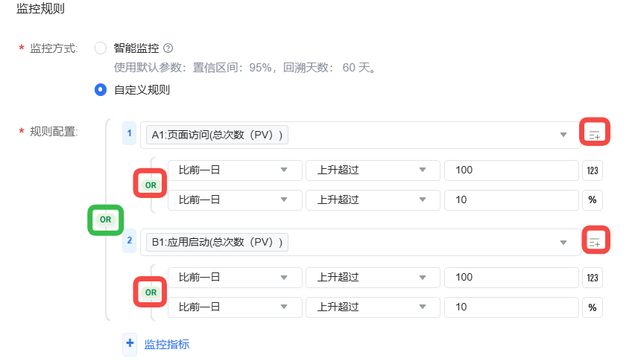Click the value field showing 100 in rule 1

point(511,170)
